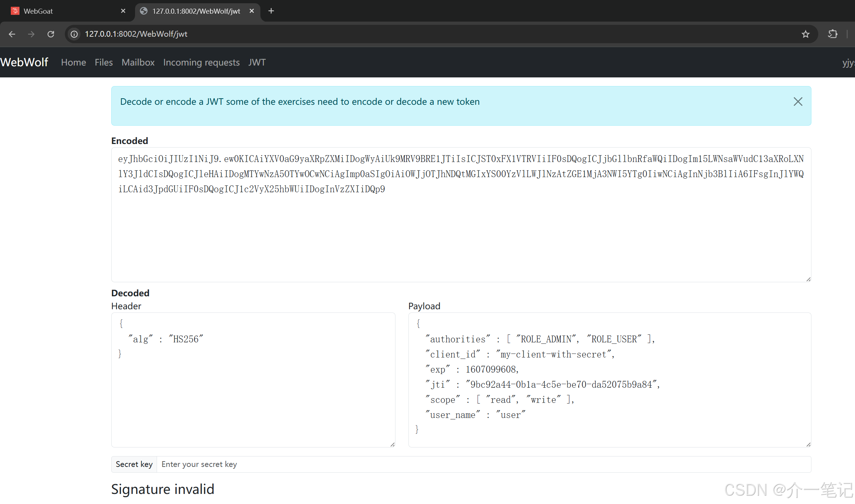Click the browser forward arrow
This screenshot has width=855, height=504.
click(31, 34)
